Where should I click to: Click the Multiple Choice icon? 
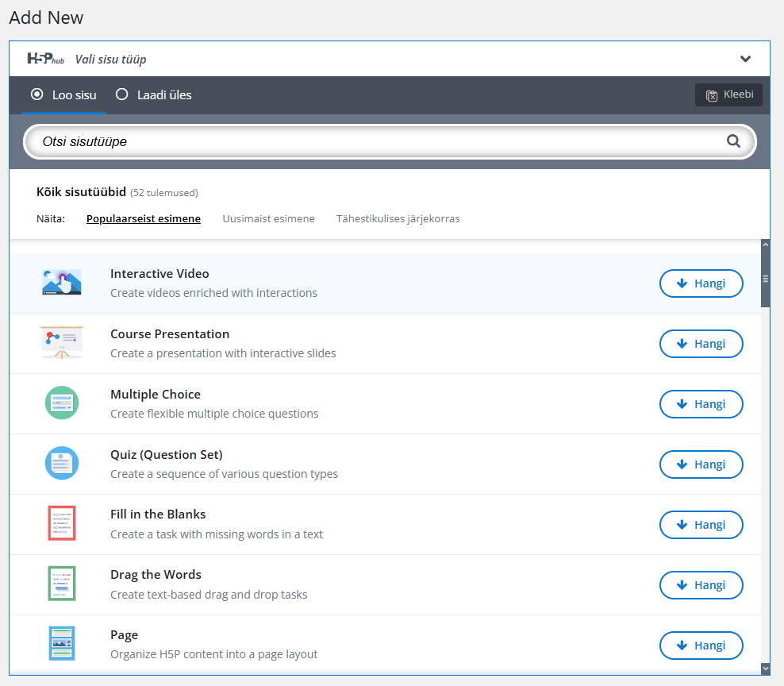coord(61,403)
